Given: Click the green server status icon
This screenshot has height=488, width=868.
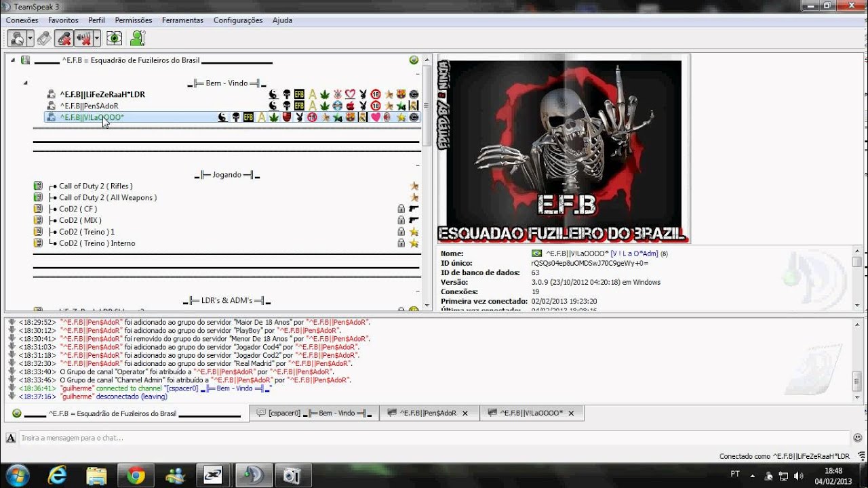Looking at the screenshot, I should (414, 60).
